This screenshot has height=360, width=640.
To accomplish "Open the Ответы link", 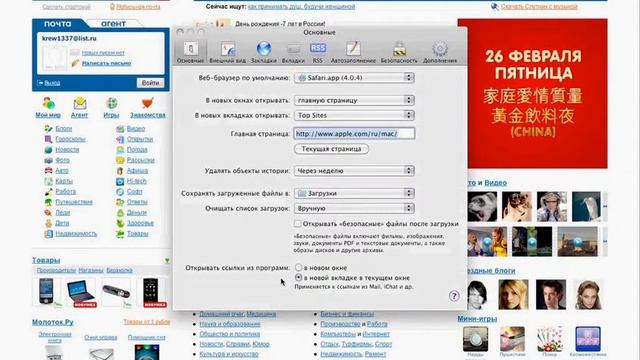I will [137, 202].
